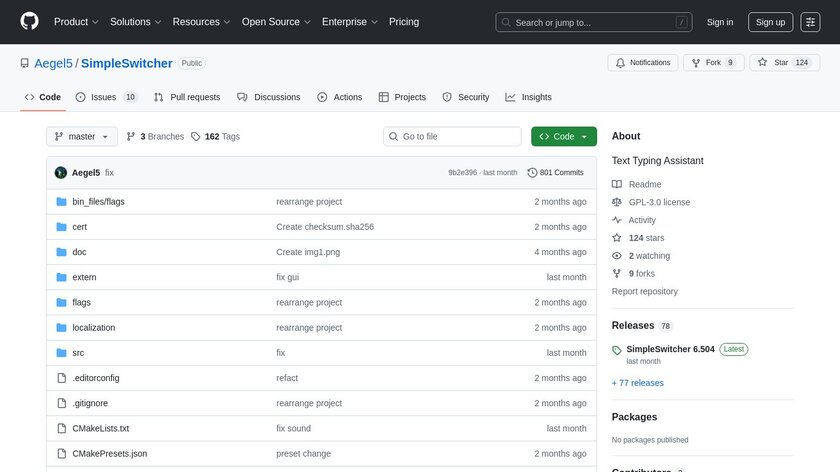The height and width of the screenshot is (472, 840).
Task: Click the Aegel5 avatar in commit row
Action: coord(61,173)
